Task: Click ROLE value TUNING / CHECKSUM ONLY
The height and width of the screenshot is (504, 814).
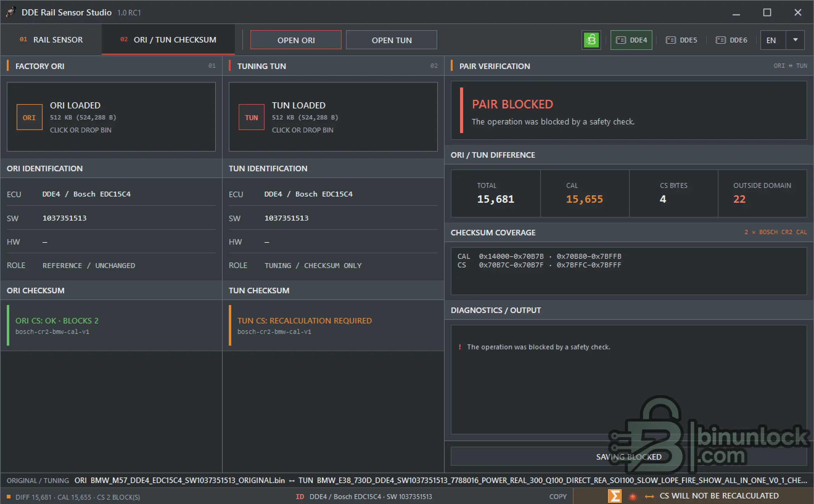Action: [313, 265]
